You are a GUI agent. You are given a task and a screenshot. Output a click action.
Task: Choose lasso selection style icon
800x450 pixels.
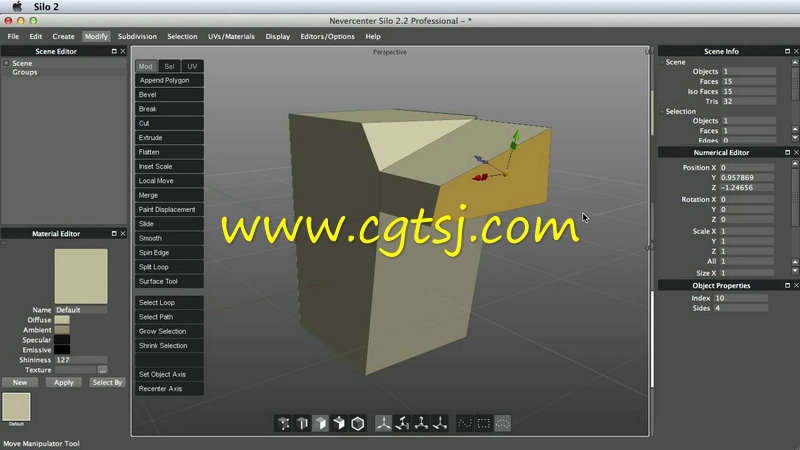[x=503, y=423]
